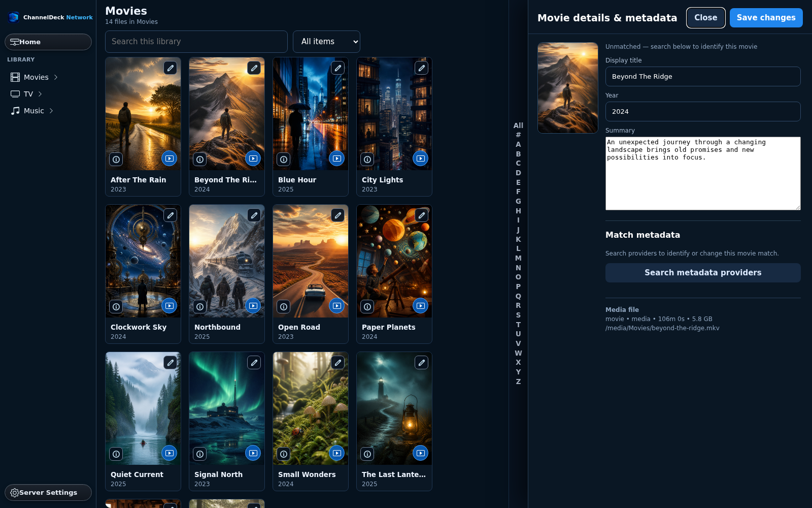Screen dimensions: 812x508
Task: Click the poster thumbnail in details panel
Action: point(568,88)
